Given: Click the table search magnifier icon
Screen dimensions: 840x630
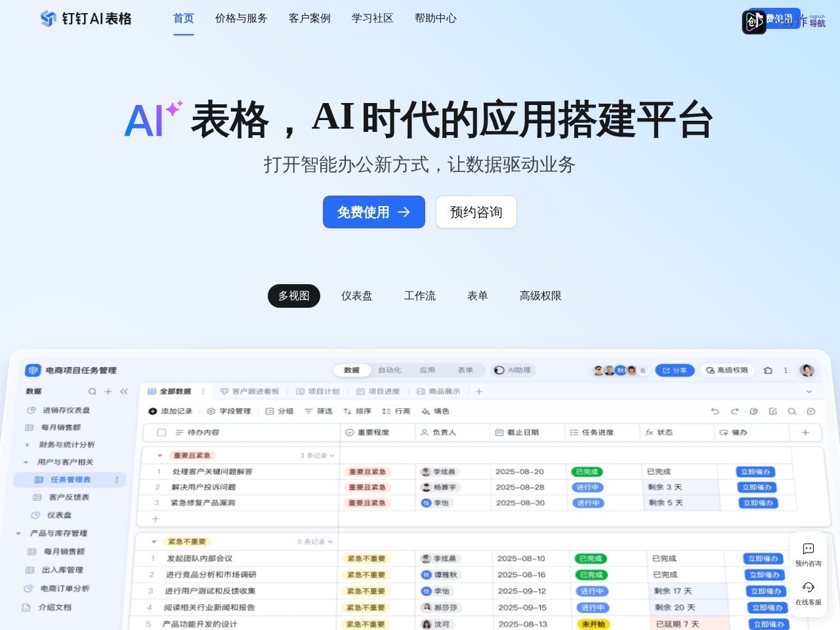Looking at the screenshot, I should pyautogui.click(x=792, y=411).
